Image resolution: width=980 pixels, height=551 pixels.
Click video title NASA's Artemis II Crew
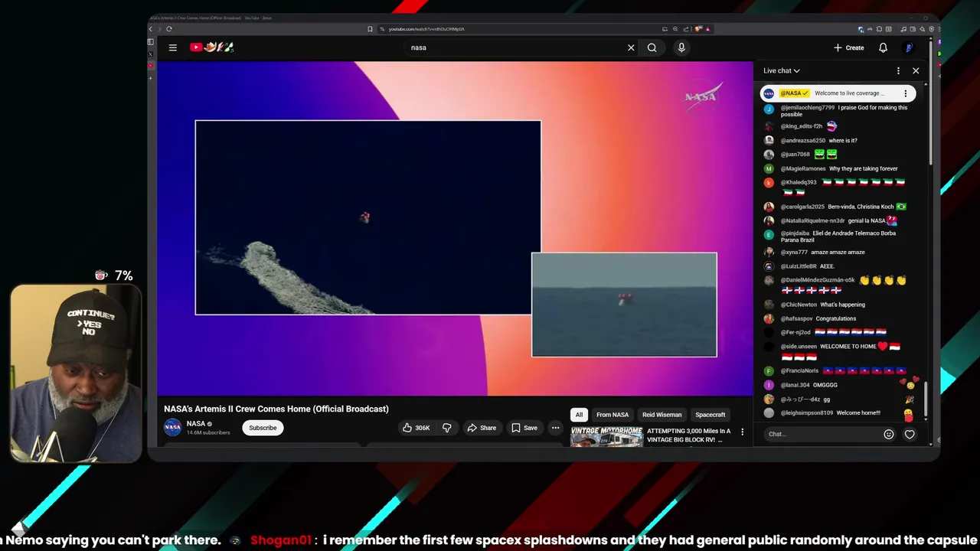point(276,409)
